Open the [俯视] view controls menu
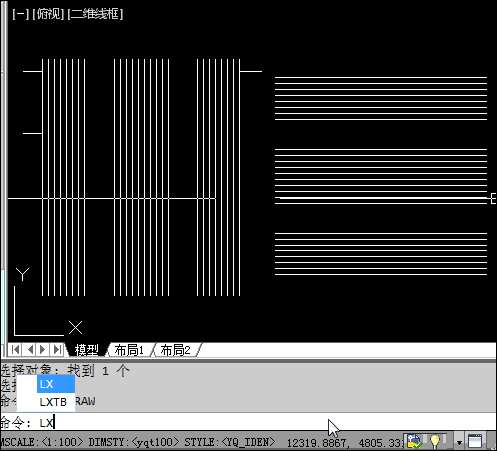 tap(48, 14)
